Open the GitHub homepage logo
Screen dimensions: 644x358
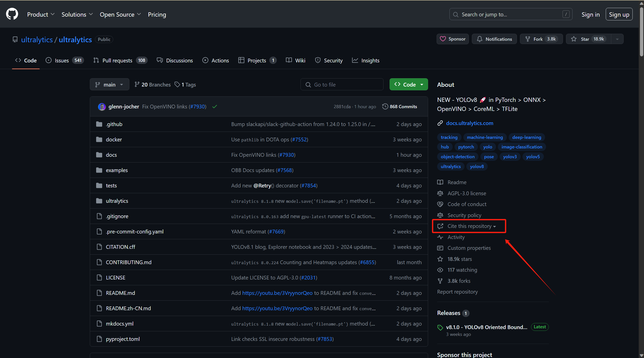[x=12, y=14]
